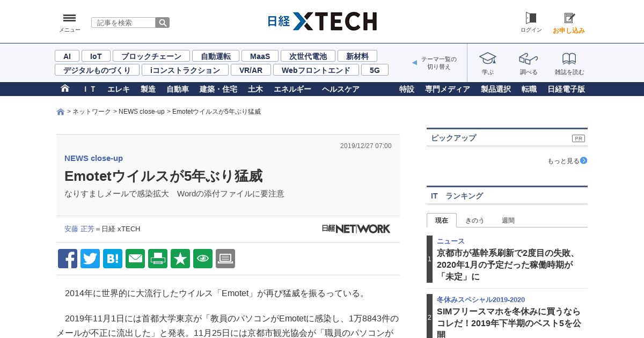
Task: Click the PR badge in ピックアップ
Action: (x=579, y=138)
